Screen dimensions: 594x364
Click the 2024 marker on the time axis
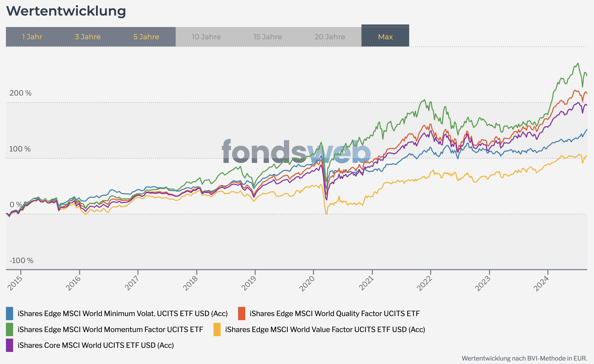[541, 284]
